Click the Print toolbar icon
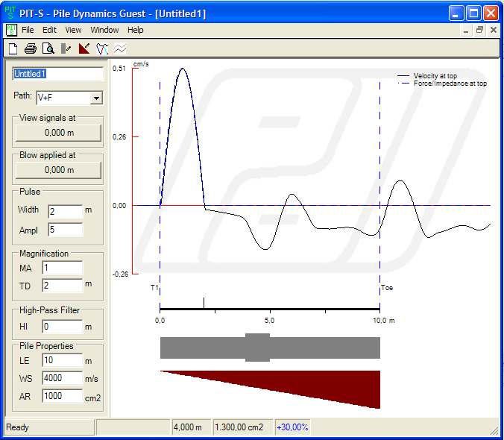The image size is (504, 440). tap(31, 49)
